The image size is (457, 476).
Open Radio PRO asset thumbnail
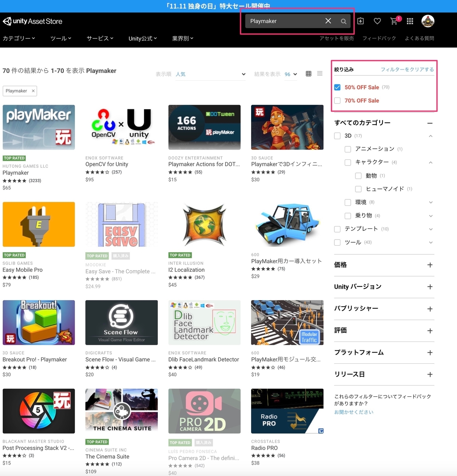coord(287,411)
